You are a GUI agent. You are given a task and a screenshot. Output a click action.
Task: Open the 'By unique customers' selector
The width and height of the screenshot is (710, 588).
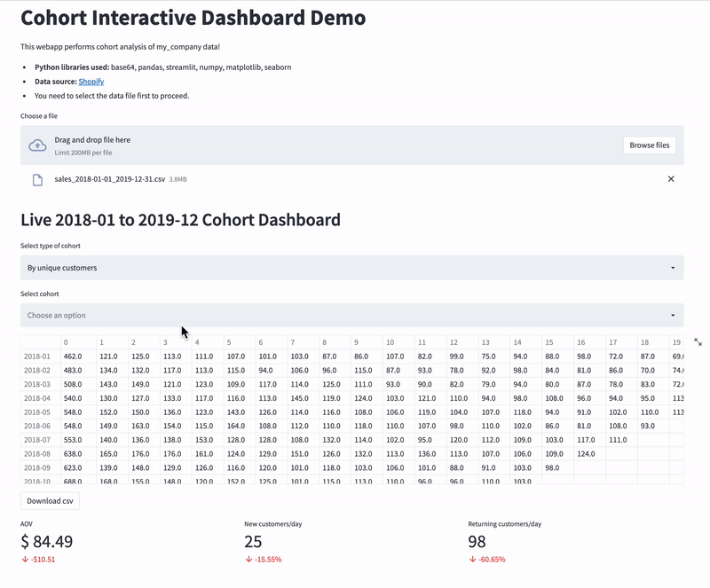(x=351, y=267)
